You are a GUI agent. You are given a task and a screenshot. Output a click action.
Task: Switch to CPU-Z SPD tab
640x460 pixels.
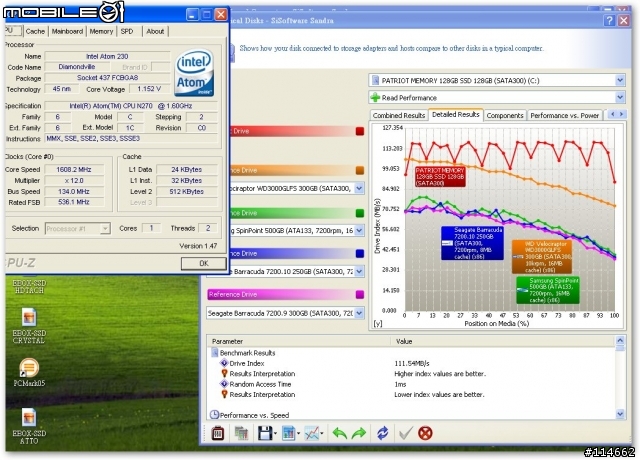(x=127, y=31)
